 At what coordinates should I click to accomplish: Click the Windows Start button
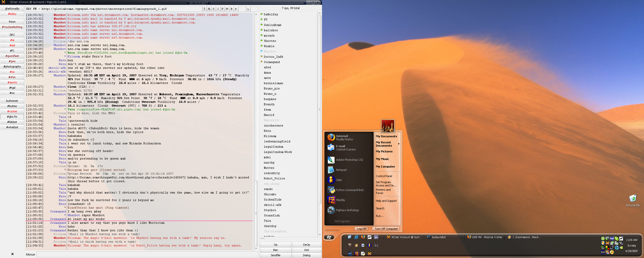tap(329, 237)
